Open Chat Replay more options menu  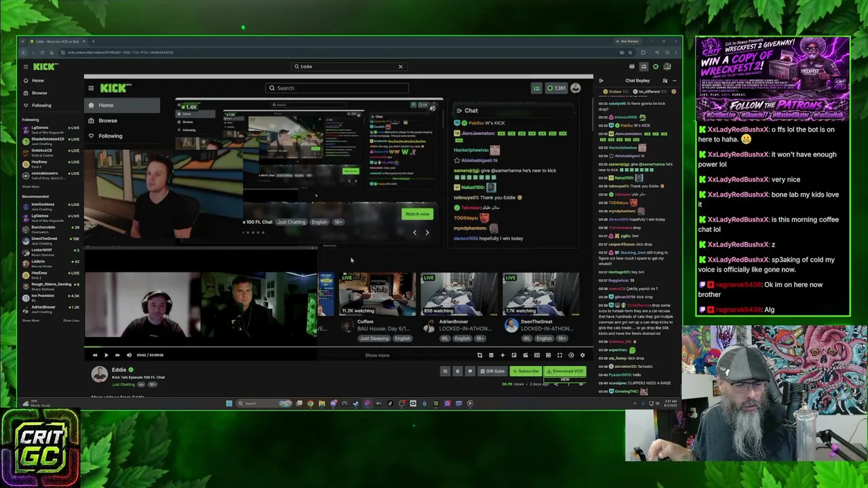[674, 81]
